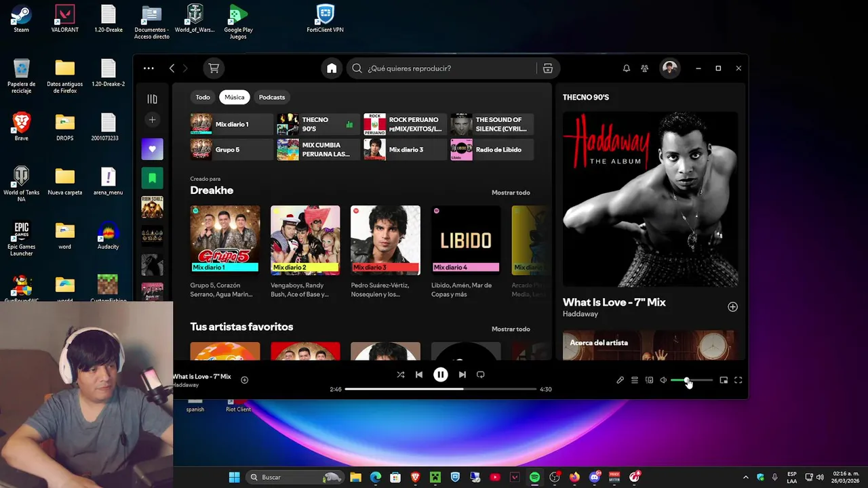This screenshot has height=488, width=868.
Task: Select the Todo filter chip
Action: [x=203, y=97]
